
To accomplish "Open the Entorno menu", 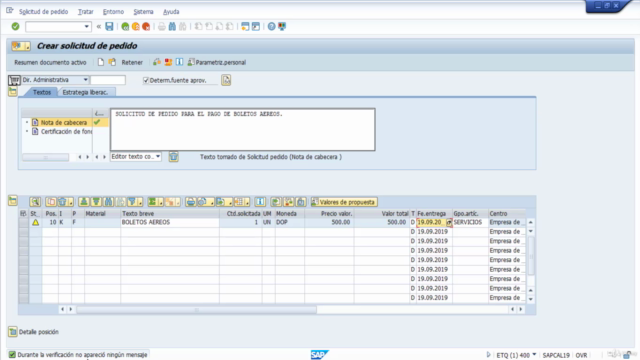I will pyautogui.click(x=113, y=11).
